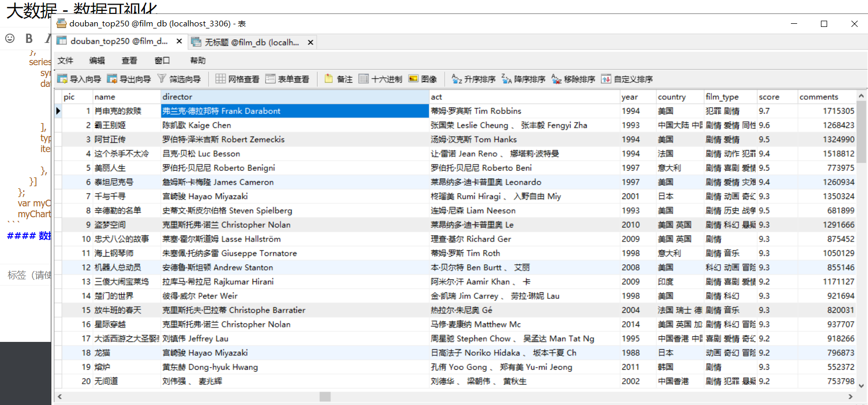
Task: Select the 无间道 name cell
Action: click(x=127, y=381)
